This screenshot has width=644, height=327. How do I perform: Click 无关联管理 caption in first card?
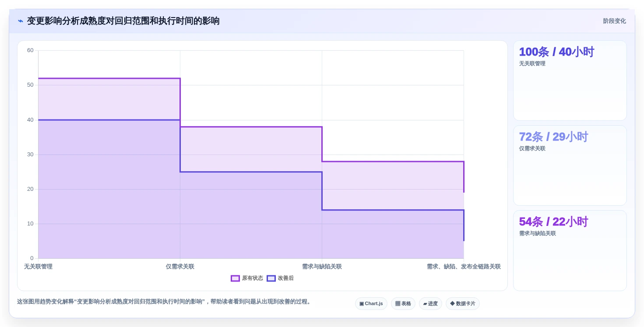(x=532, y=63)
